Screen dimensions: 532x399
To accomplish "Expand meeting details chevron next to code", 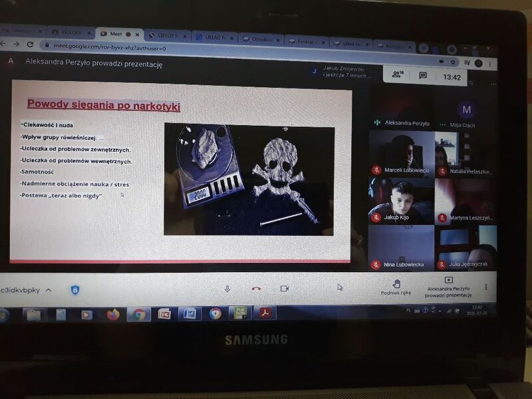I will [x=49, y=290].
